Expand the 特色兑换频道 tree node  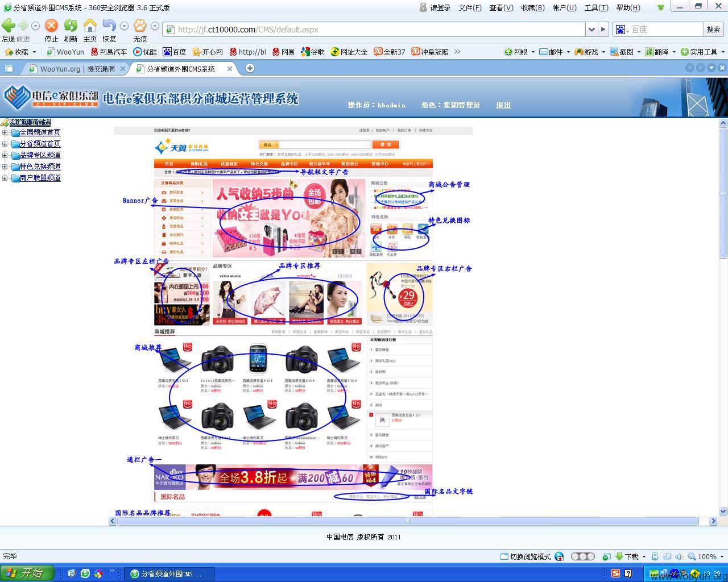[x=5, y=167]
